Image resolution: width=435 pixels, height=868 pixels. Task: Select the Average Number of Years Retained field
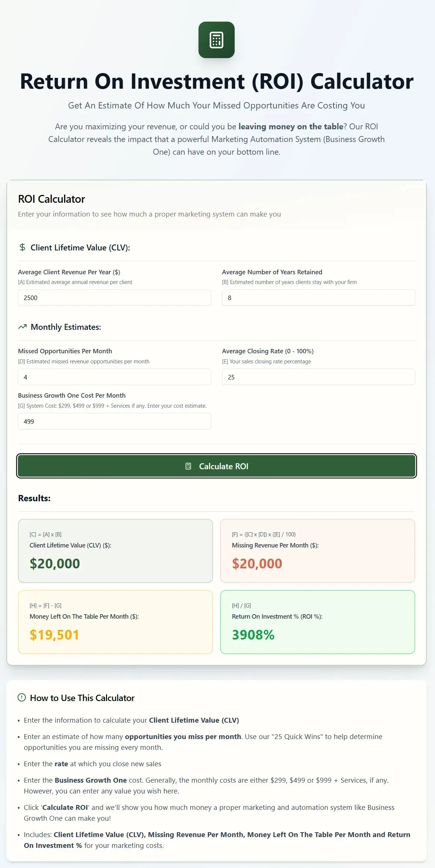click(x=318, y=297)
